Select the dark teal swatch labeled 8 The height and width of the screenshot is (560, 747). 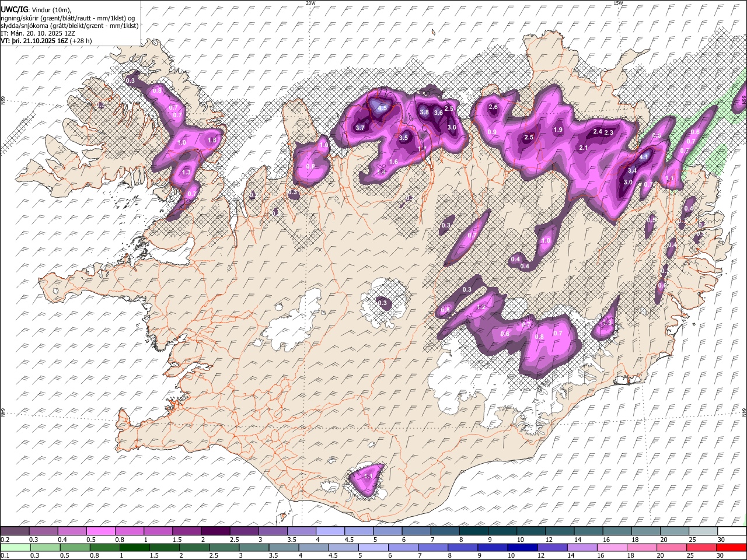(473, 531)
